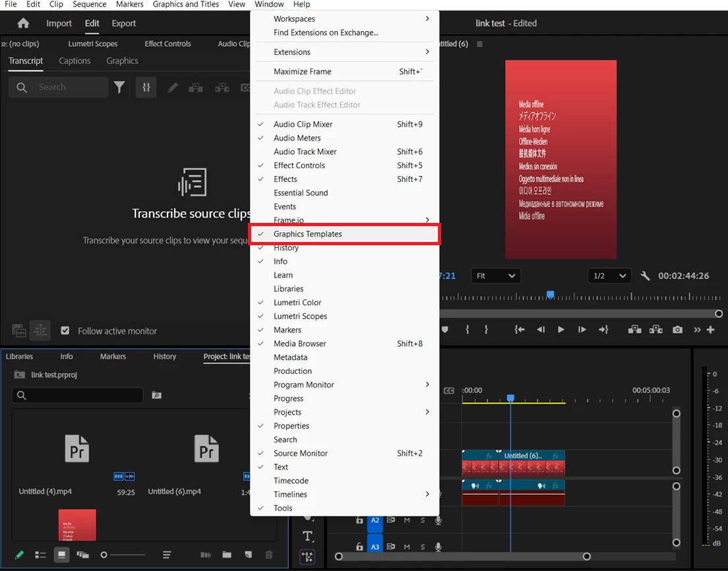
Task: Expand the Program Monitor submenu
Action: (x=344, y=384)
